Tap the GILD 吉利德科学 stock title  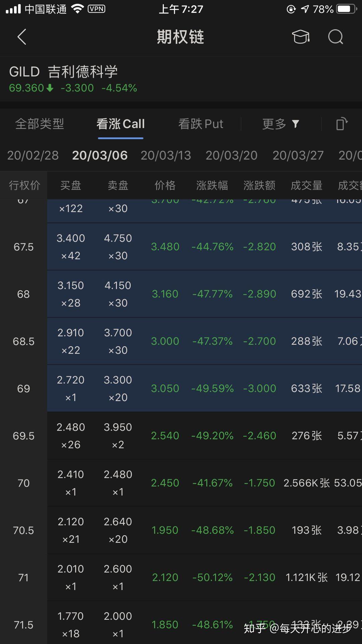click(x=63, y=71)
